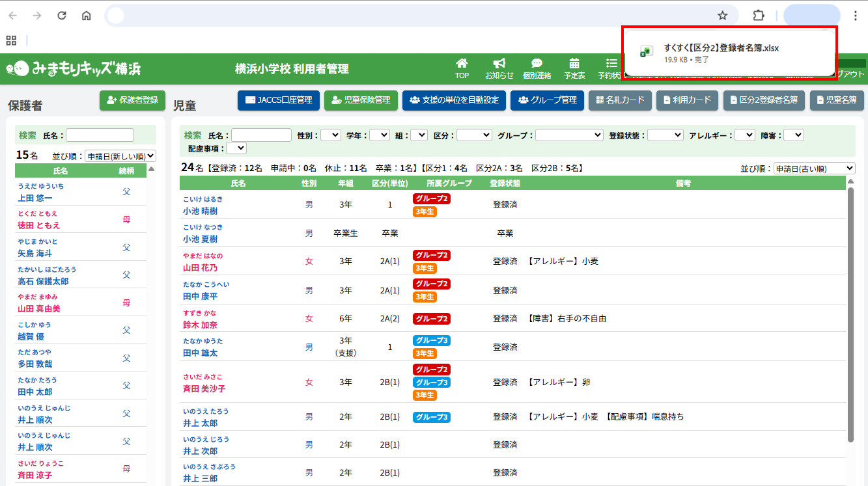This screenshot has width=868, height=486.
Task: Click the JACCS口座管理 button
Action: pyautogui.click(x=278, y=100)
